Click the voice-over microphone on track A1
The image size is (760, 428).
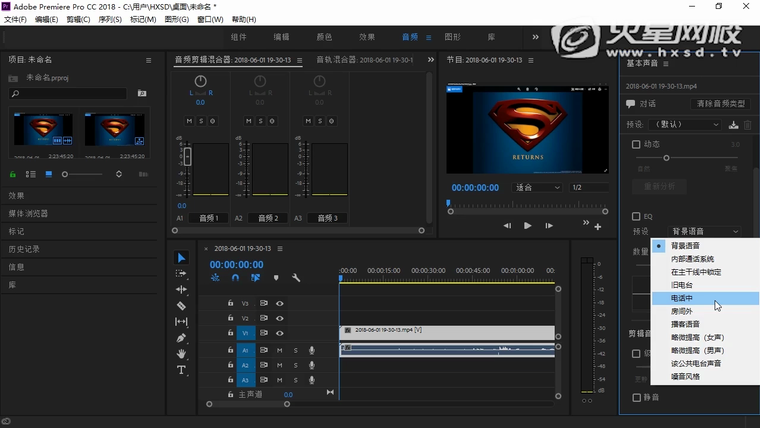pos(311,350)
